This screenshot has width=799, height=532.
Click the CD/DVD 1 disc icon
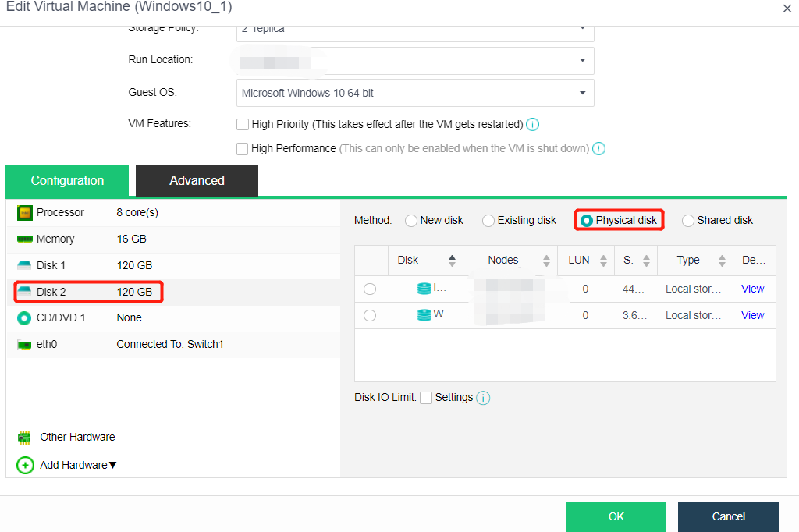tap(25, 317)
